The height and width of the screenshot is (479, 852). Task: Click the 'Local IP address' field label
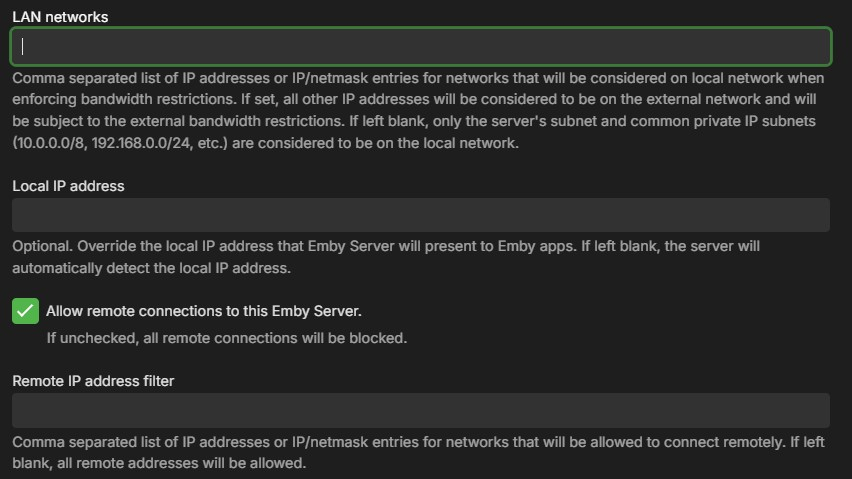[x=67, y=186]
